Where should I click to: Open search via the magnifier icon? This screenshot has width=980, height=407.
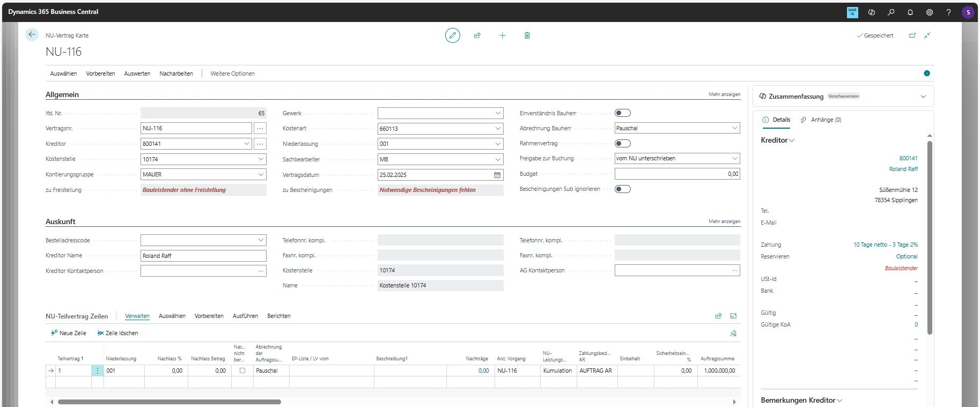pyautogui.click(x=891, y=12)
